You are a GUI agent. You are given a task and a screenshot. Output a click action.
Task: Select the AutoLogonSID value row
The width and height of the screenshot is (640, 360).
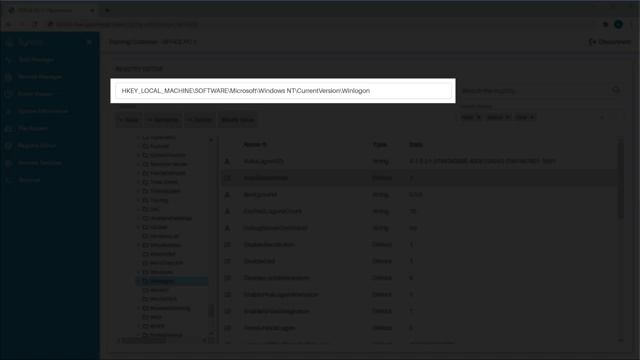(x=420, y=161)
